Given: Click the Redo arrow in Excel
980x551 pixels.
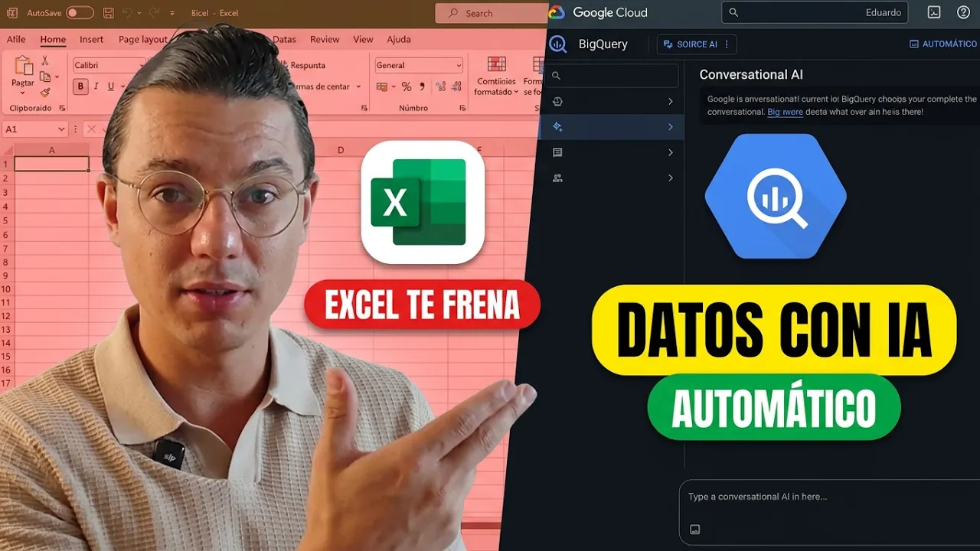Looking at the screenshot, I should tap(155, 13).
